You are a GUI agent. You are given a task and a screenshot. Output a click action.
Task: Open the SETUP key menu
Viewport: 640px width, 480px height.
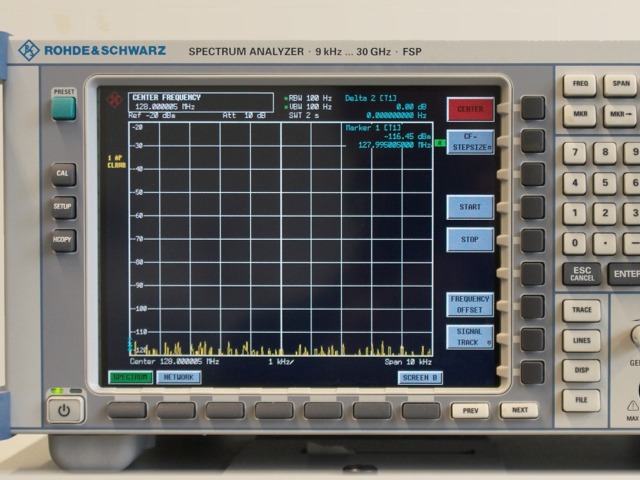(x=64, y=208)
